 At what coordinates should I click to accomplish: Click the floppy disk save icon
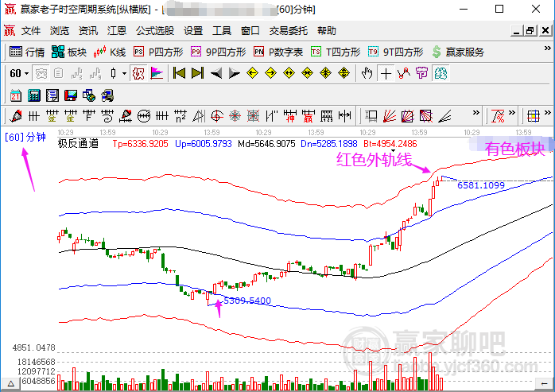point(71,95)
